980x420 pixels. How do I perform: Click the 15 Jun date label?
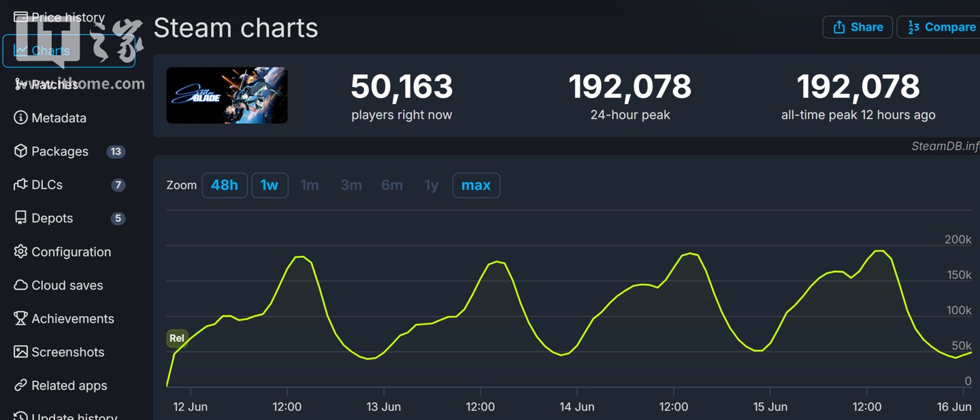[770, 406]
